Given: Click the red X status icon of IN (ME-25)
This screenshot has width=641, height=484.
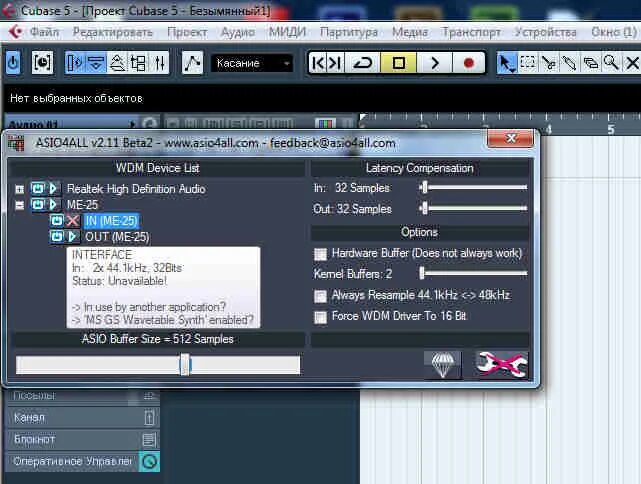Looking at the screenshot, I should [72, 221].
